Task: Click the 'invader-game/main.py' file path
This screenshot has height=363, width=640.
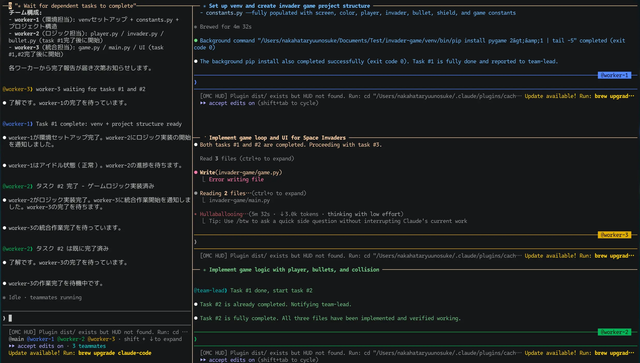Action: click(239, 200)
